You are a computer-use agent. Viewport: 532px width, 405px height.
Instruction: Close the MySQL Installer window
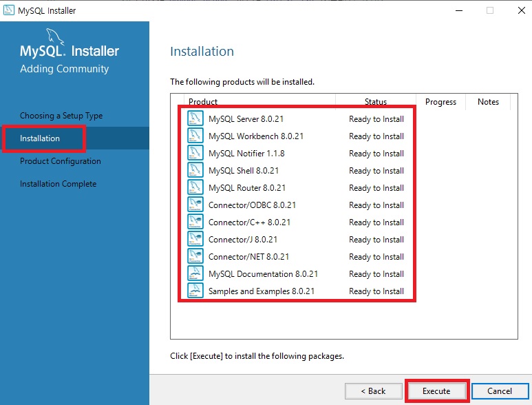coord(522,10)
